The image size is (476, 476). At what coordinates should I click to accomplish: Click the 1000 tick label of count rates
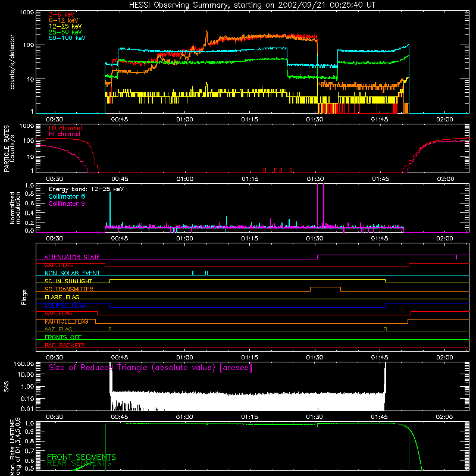pos(26,12)
